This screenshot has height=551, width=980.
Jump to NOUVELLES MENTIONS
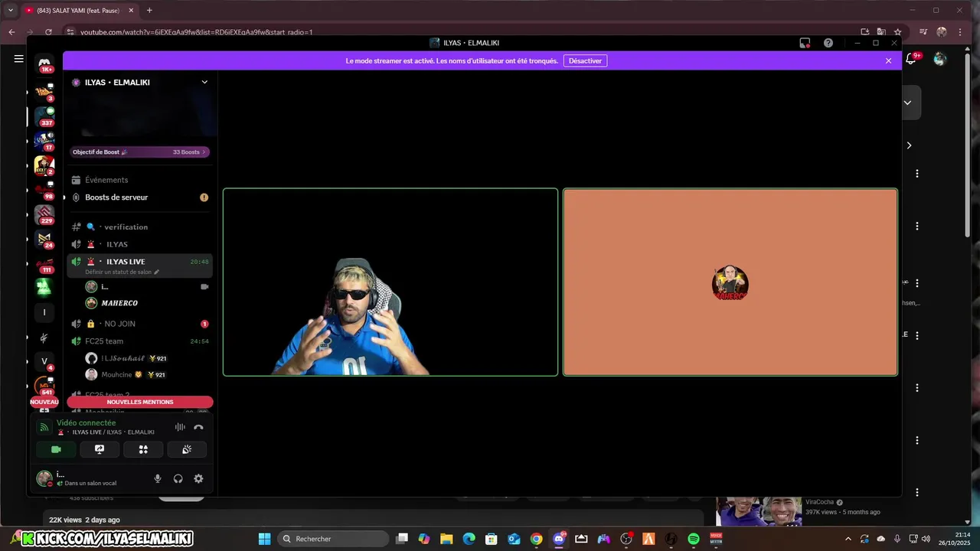(140, 402)
